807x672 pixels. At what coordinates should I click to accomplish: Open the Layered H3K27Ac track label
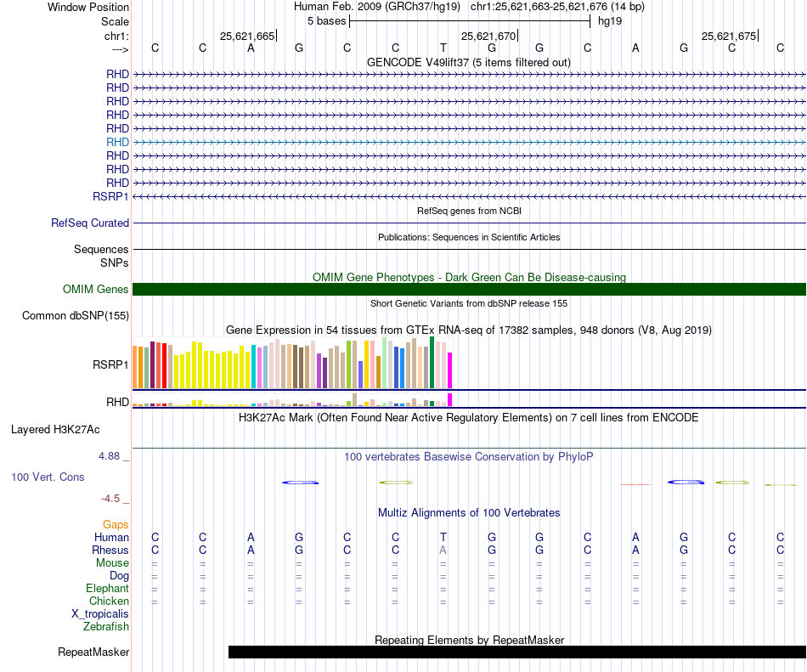coord(55,430)
